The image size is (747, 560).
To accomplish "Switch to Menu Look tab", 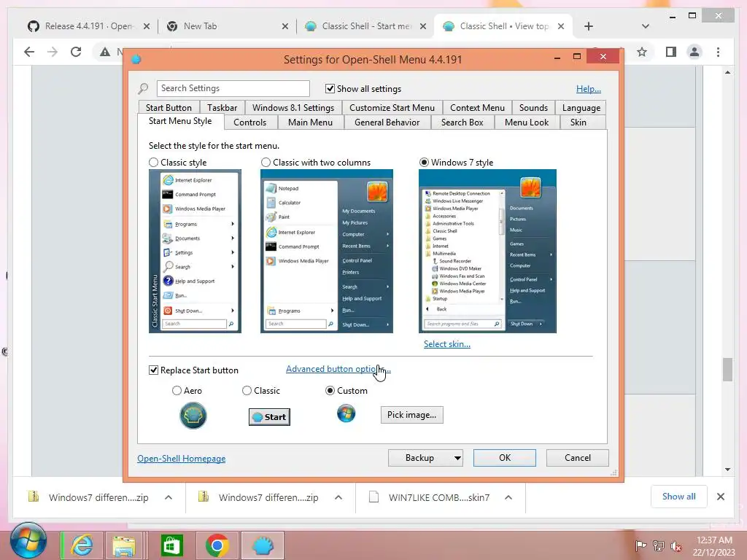I will pos(527,122).
